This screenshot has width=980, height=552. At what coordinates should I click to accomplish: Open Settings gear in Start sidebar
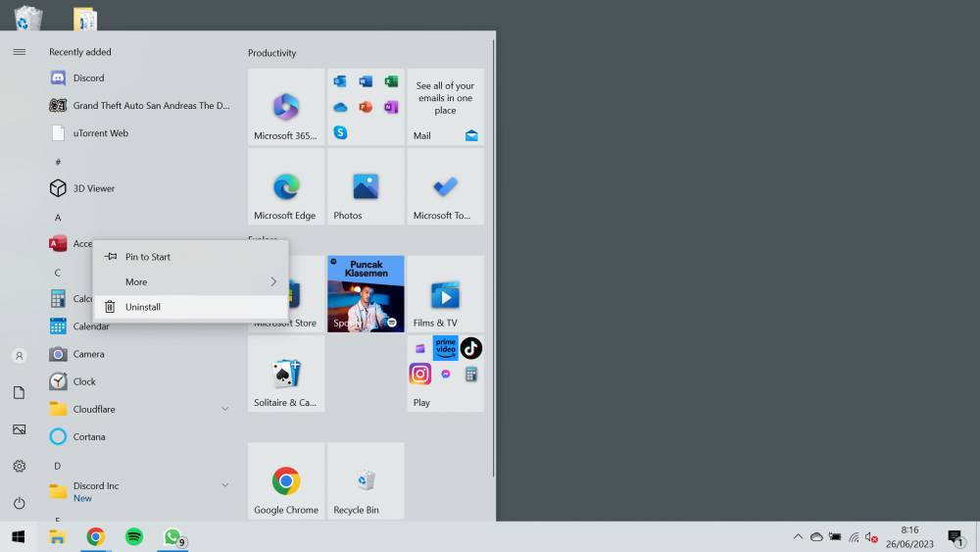pyautogui.click(x=20, y=467)
